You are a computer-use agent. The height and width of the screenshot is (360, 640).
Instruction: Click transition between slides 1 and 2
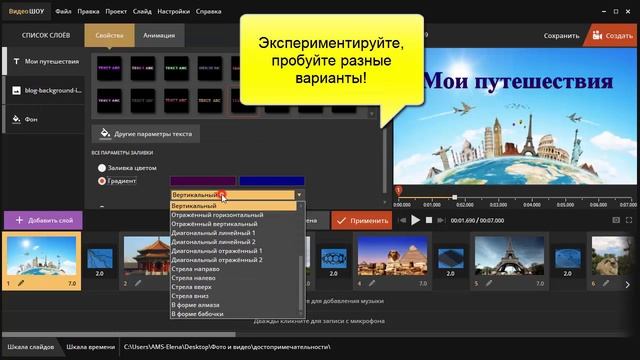(100, 258)
